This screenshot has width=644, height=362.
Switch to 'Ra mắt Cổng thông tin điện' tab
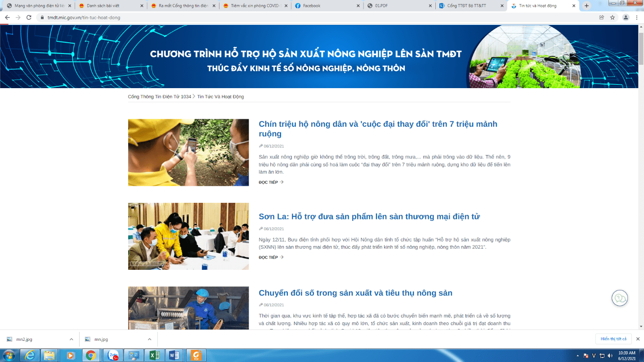pyautogui.click(x=183, y=6)
